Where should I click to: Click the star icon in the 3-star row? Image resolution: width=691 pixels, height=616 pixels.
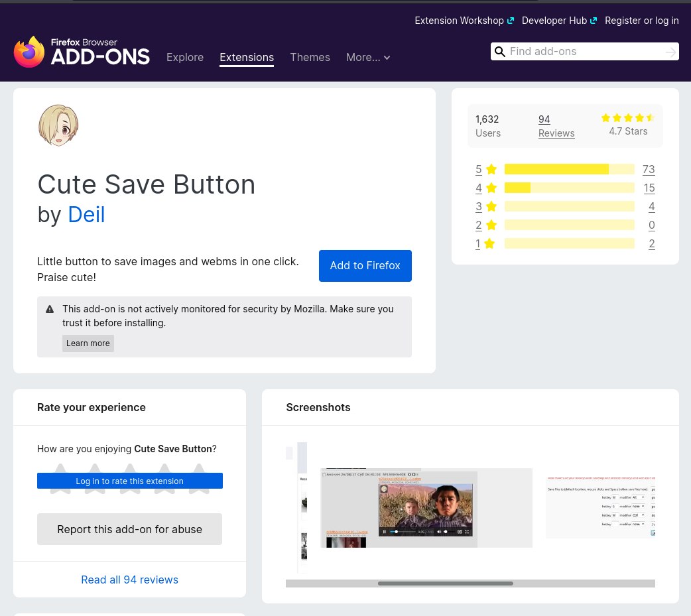pos(491,207)
